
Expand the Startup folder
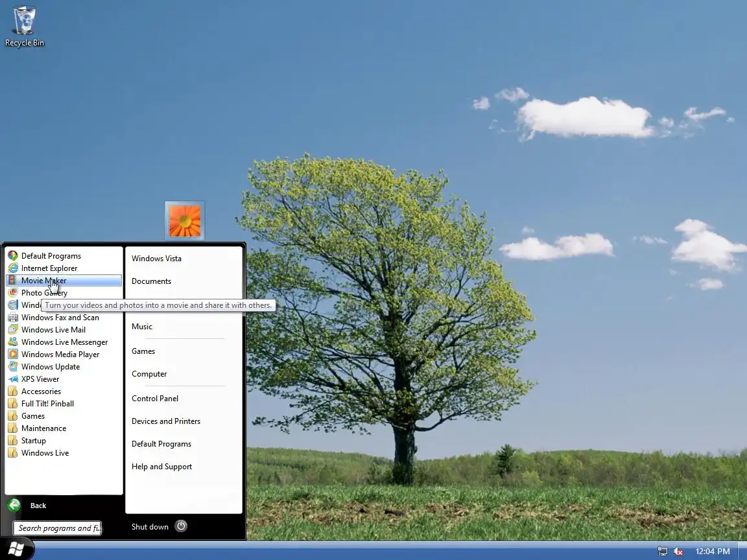tap(64, 441)
